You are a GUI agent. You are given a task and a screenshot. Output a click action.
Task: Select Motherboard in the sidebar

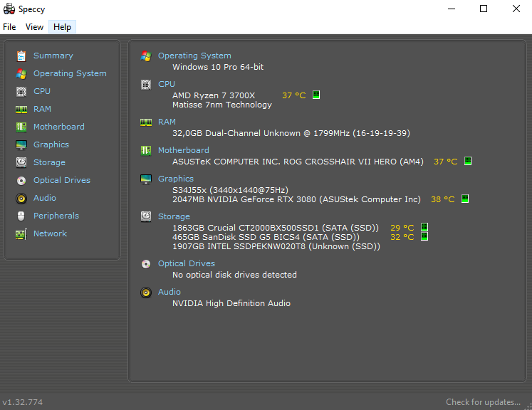click(59, 127)
